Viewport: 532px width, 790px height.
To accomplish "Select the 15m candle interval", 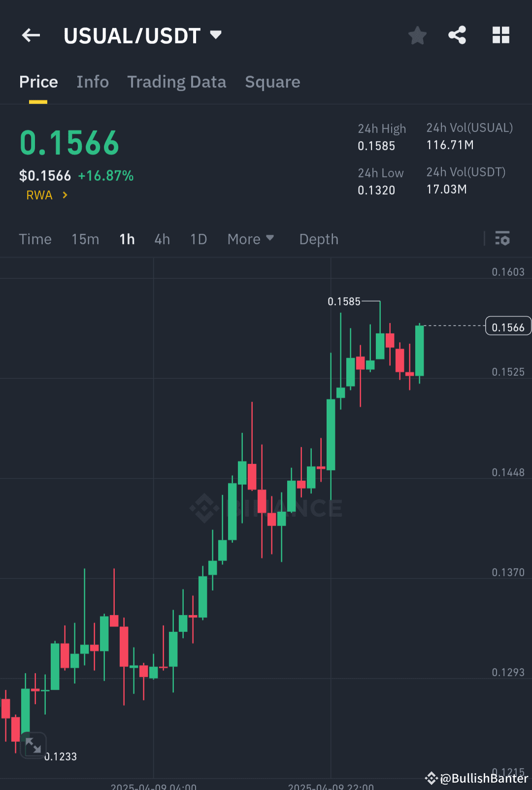I will (x=85, y=239).
